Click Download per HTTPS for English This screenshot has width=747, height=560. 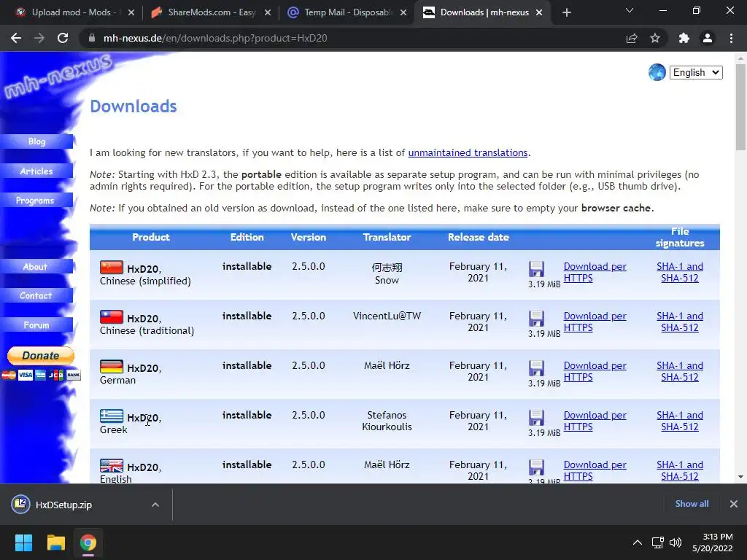tap(595, 470)
